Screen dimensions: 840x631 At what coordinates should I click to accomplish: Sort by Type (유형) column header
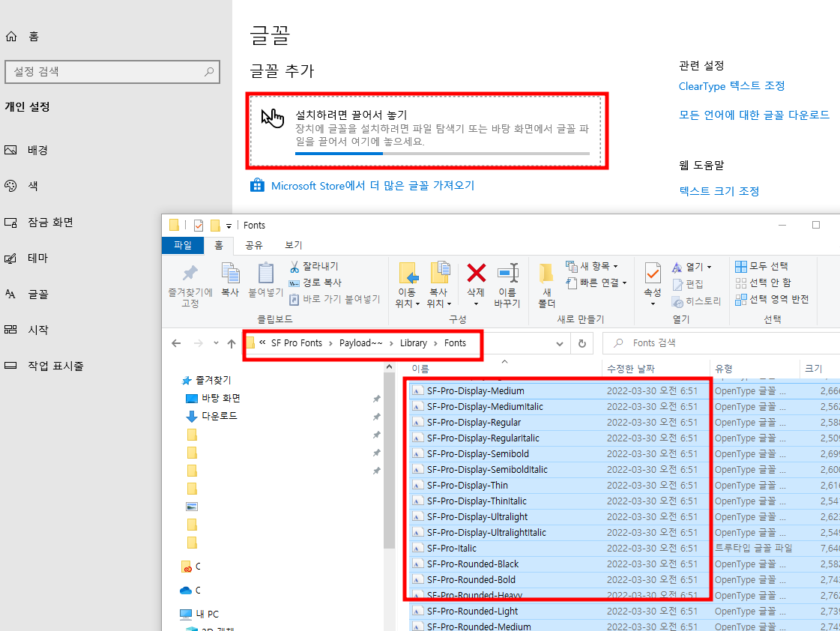pyautogui.click(x=724, y=369)
